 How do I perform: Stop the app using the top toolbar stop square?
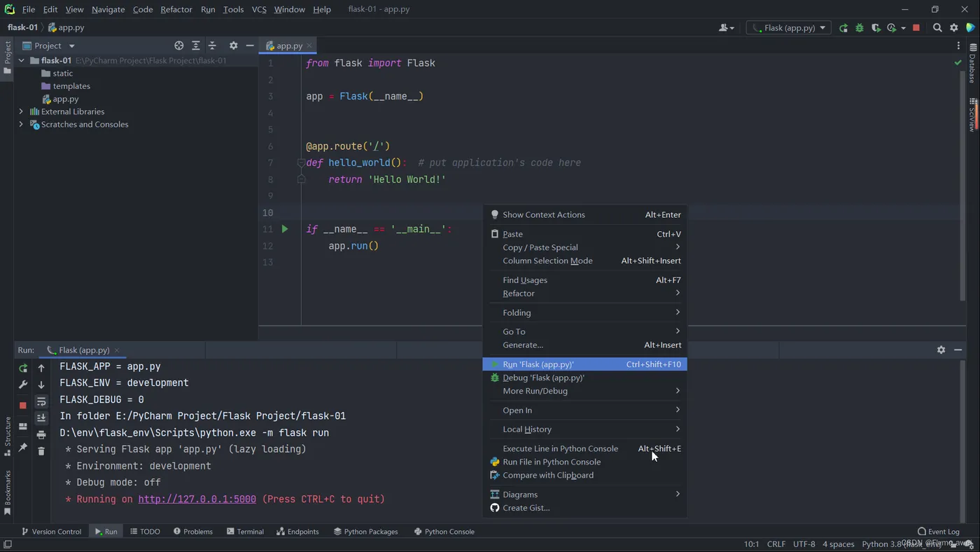click(916, 28)
